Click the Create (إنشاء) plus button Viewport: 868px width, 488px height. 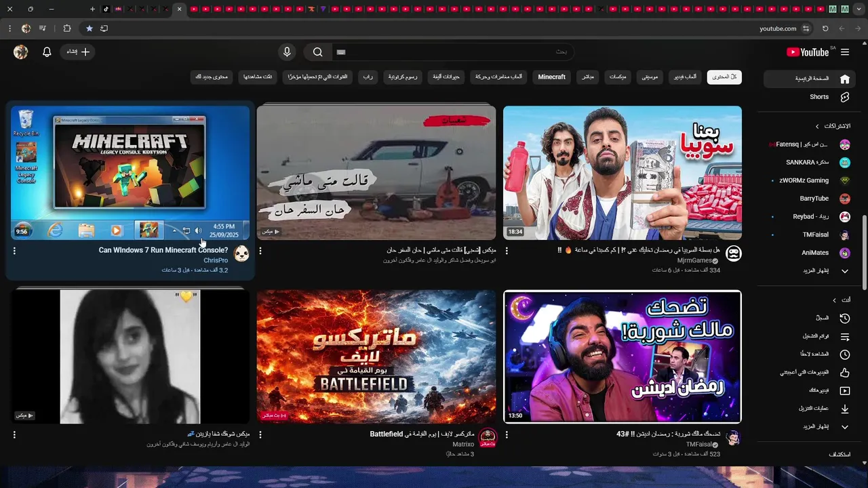[x=78, y=52]
